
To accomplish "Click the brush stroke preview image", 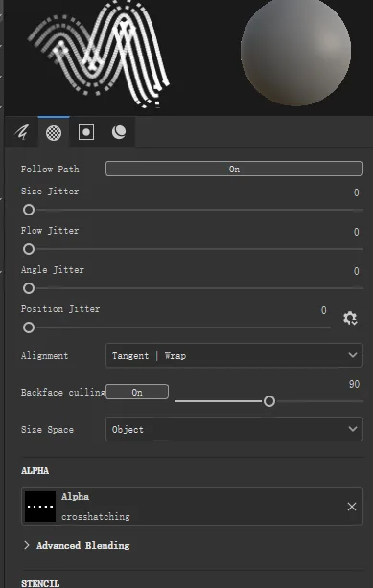I will [100, 55].
